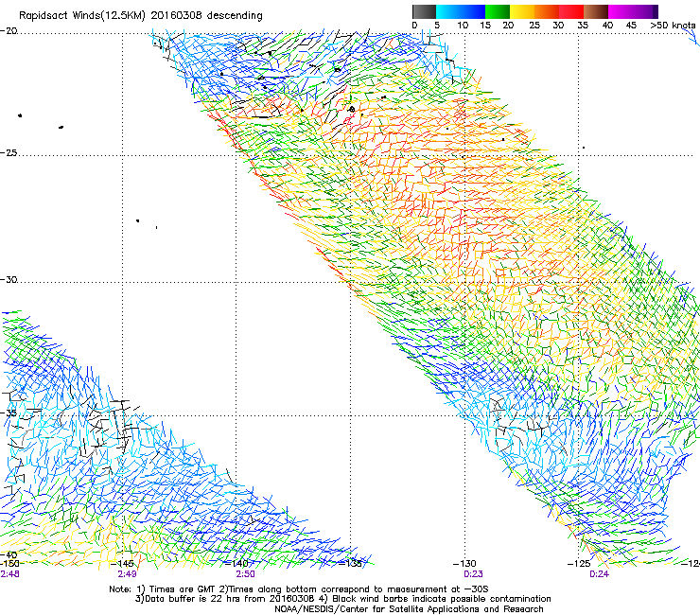Click the Rapidscat Winds title text
700x615 pixels.
[x=141, y=15]
